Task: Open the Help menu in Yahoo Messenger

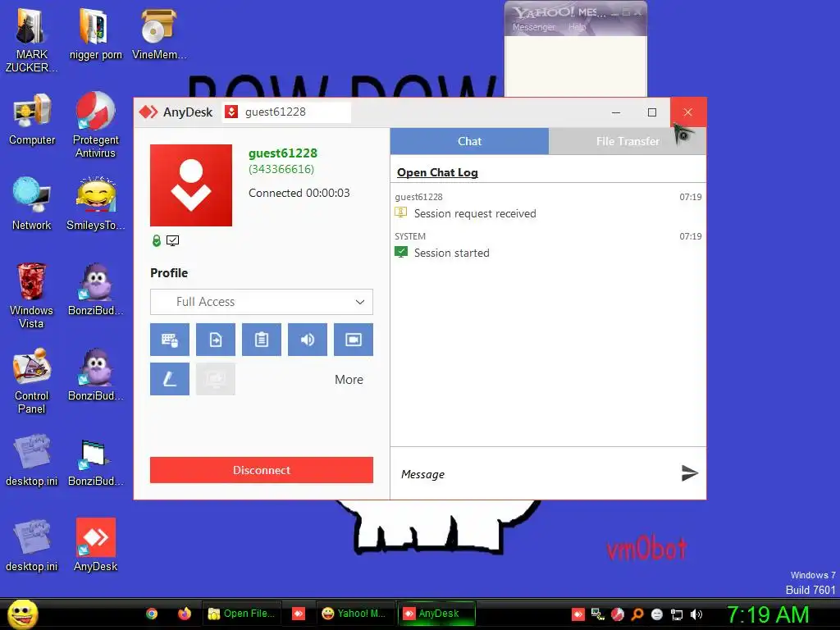Action: coord(577,27)
